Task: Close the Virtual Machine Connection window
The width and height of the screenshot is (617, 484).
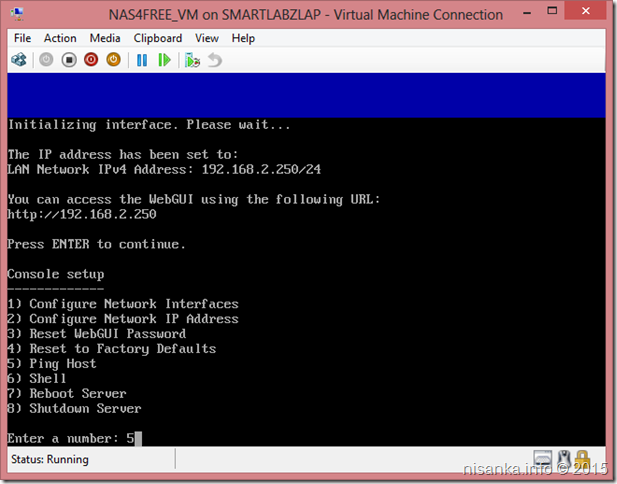Action: 586,11
